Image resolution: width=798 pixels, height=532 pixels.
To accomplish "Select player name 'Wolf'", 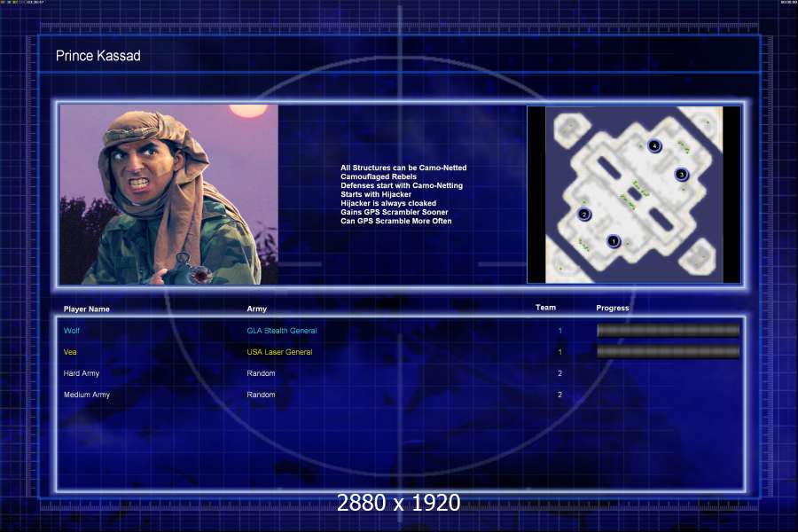I will [x=71, y=331].
